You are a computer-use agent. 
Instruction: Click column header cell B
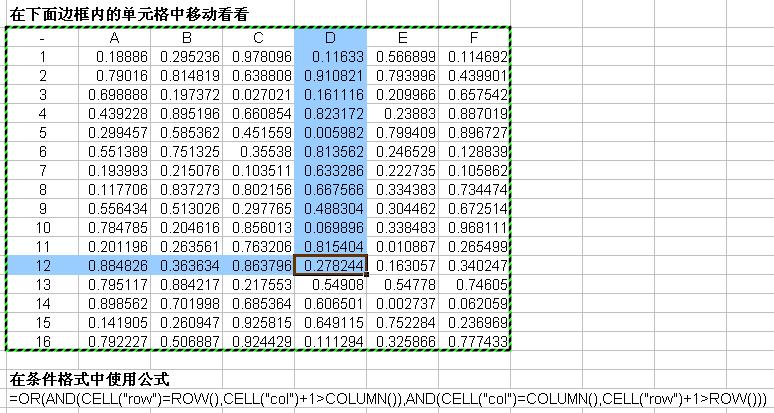point(187,38)
